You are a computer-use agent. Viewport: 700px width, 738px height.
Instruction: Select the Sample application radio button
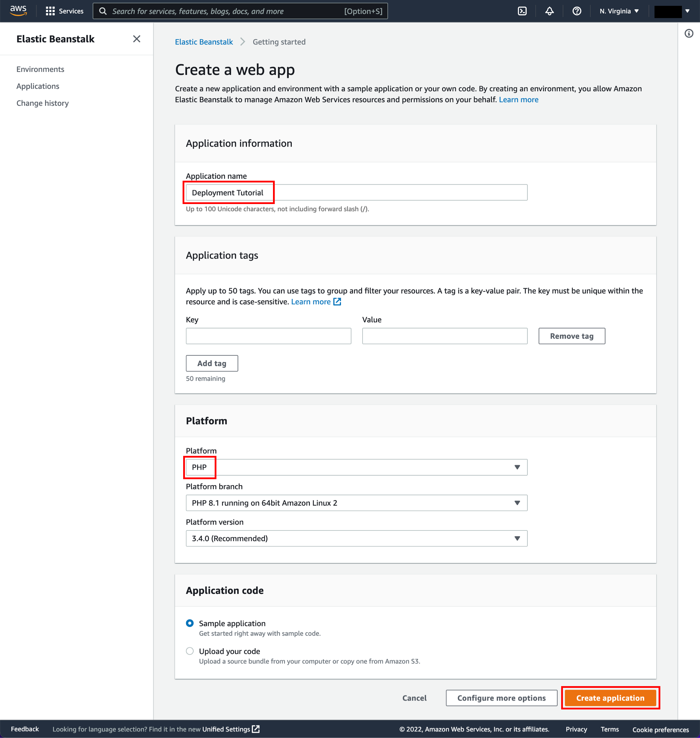click(190, 623)
